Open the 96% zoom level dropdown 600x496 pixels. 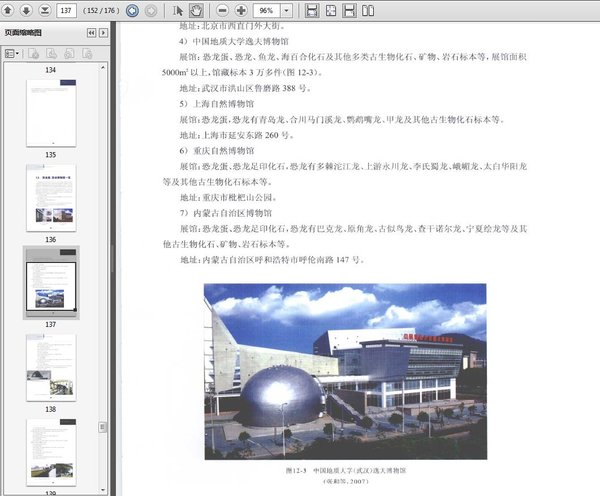(287, 10)
